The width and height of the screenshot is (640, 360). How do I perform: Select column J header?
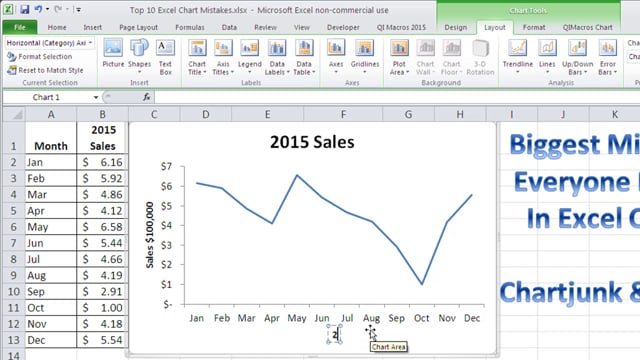563,115
